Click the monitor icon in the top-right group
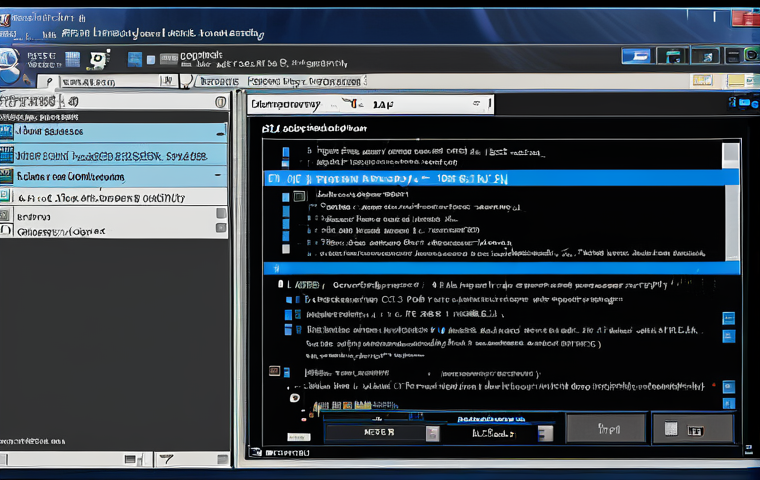 [x=673, y=56]
